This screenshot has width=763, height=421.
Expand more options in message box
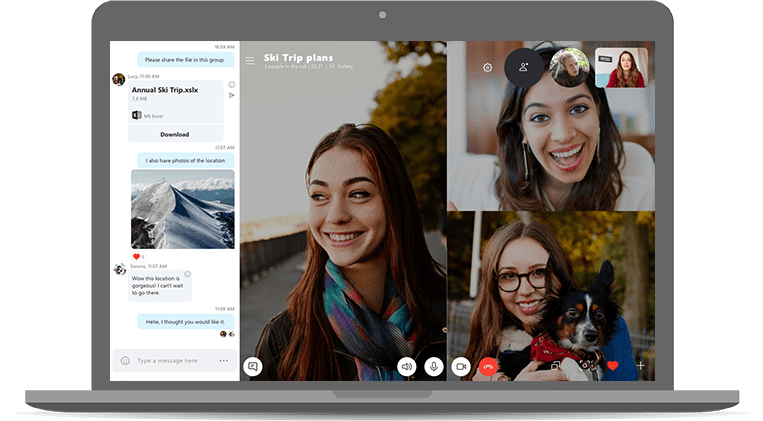point(223,360)
